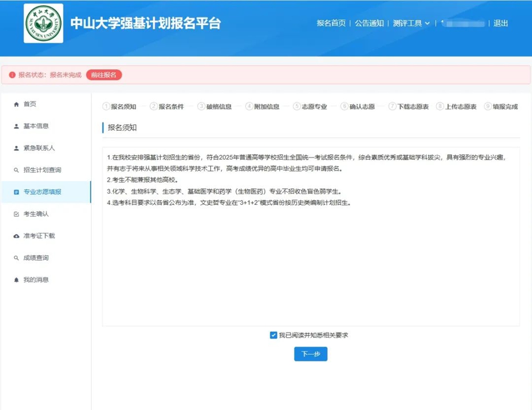This screenshot has height=410, width=532.
Task: Click the checklist icon beside 考生确认
Action: point(16,214)
